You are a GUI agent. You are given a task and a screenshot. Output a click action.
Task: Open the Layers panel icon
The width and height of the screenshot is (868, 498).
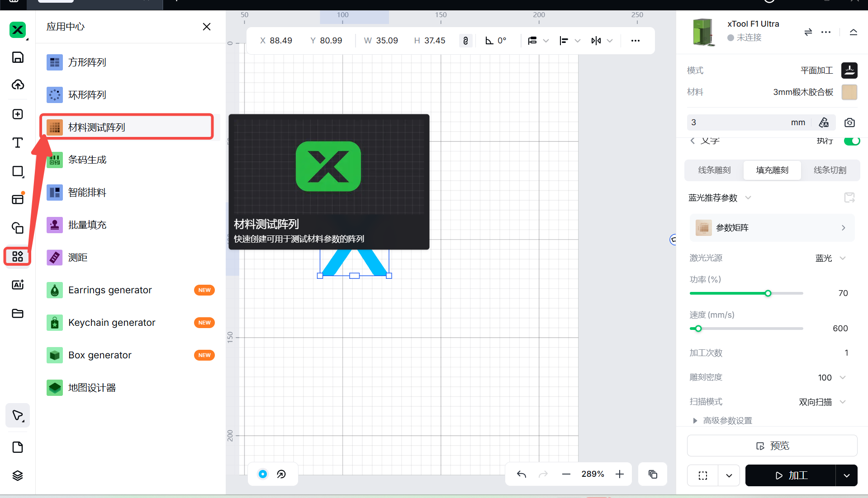pyautogui.click(x=18, y=475)
